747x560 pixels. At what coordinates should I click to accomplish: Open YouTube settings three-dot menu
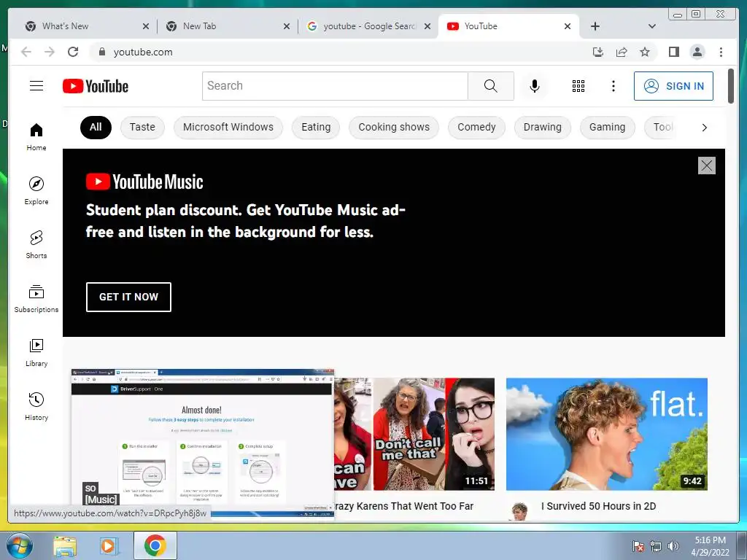coord(613,86)
